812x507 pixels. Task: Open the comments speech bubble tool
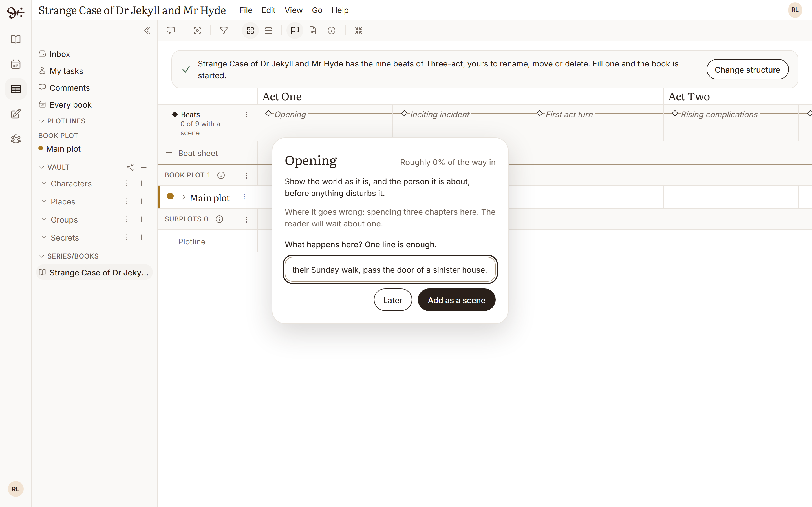171,30
